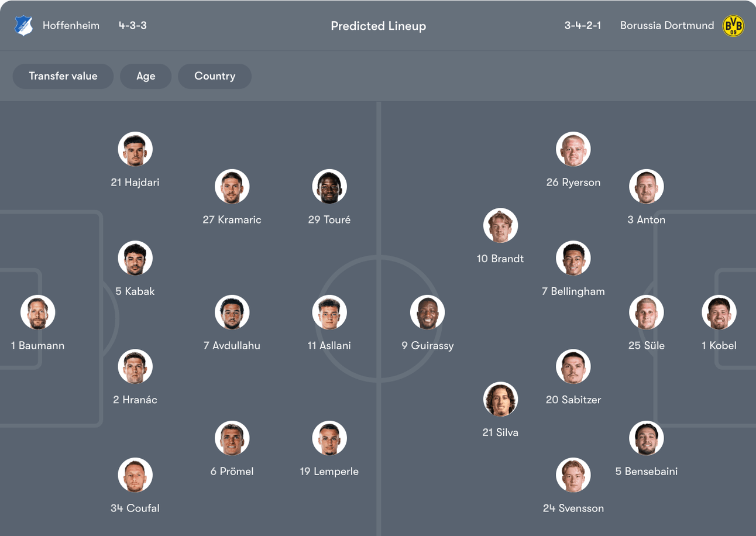Open Süle's player avatar
Screen dimensions: 756x536
647,312
